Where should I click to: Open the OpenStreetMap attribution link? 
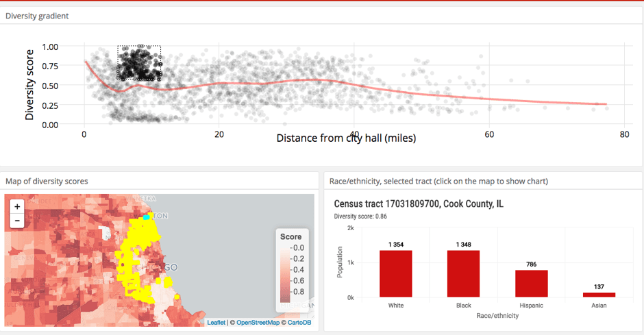[x=258, y=322]
